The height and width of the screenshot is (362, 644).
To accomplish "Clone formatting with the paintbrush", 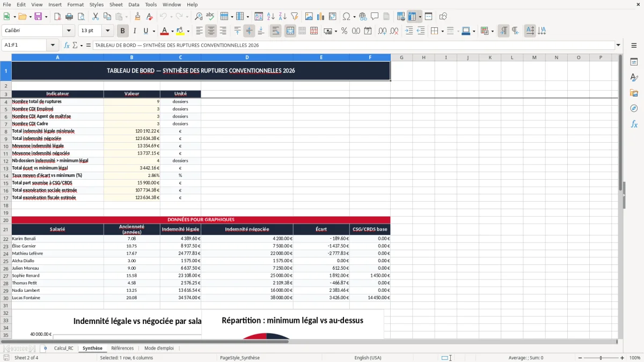I will [137, 17].
